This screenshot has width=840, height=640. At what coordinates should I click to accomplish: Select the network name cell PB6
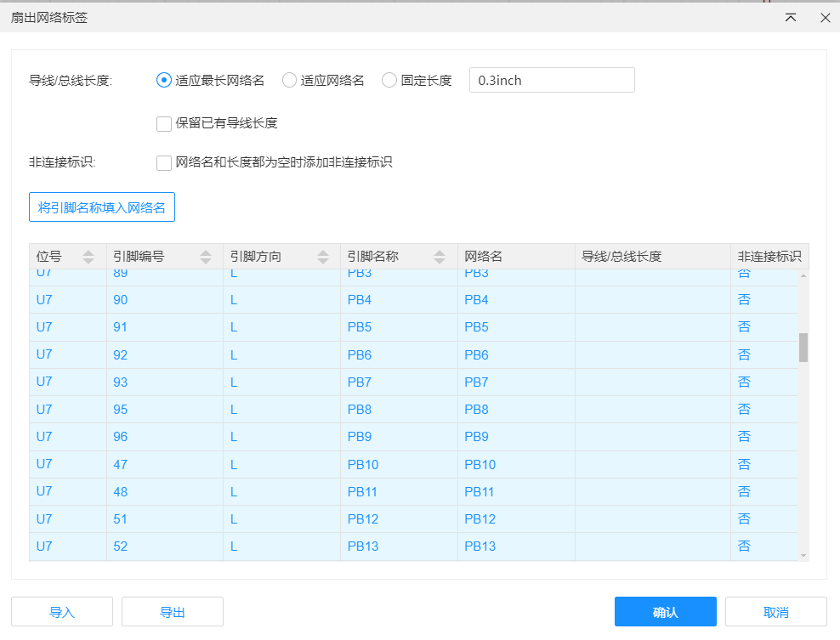(516, 355)
